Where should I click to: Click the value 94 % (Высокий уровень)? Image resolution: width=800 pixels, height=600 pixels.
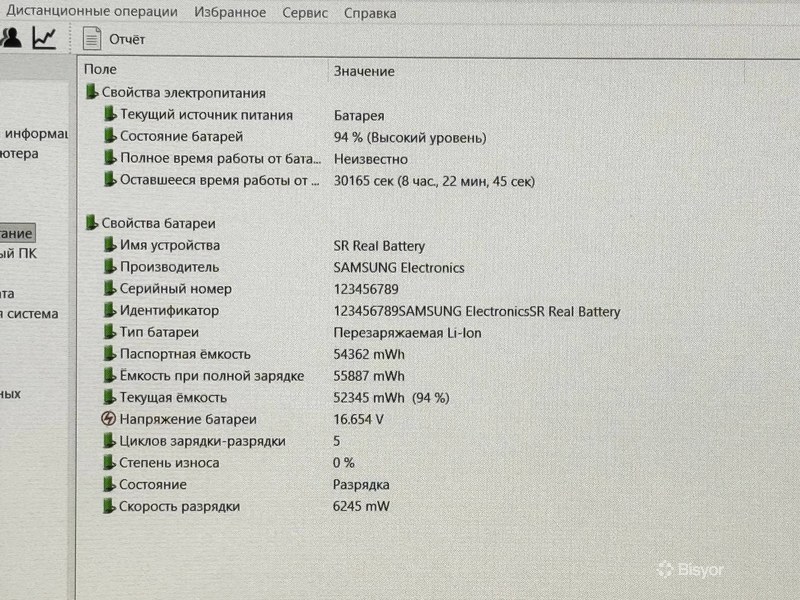tap(410, 138)
